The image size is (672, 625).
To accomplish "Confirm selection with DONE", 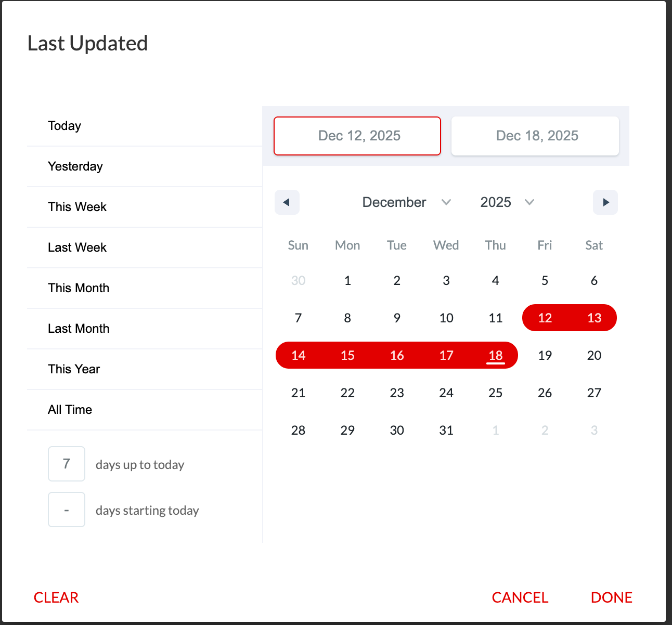I will click(x=611, y=597).
